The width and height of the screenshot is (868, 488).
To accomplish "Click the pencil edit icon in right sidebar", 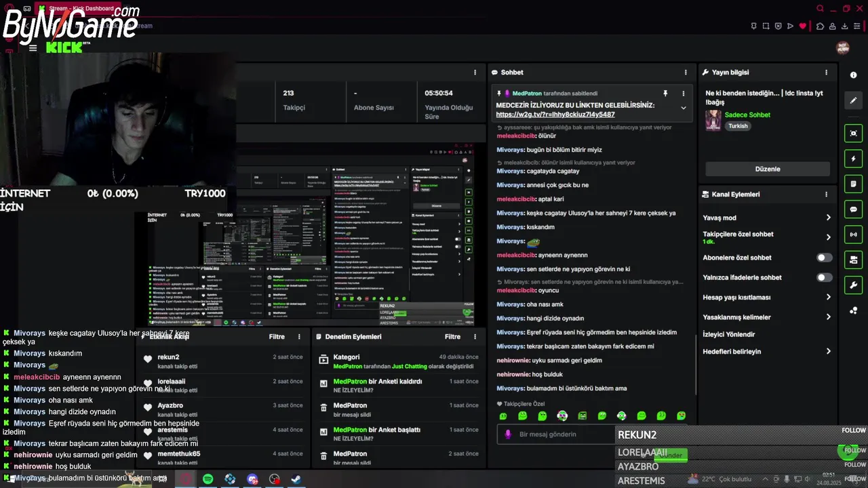I will [x=853, y=100].
